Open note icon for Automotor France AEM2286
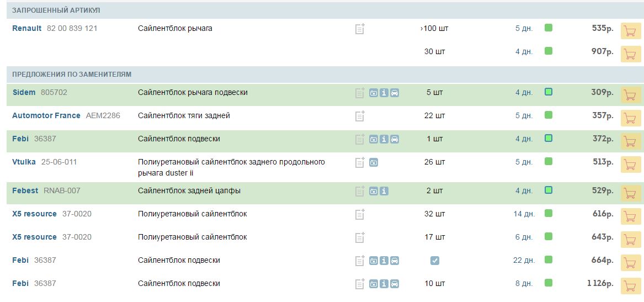The height and width of the screenshot is (302, 644). tap(360, 116)
